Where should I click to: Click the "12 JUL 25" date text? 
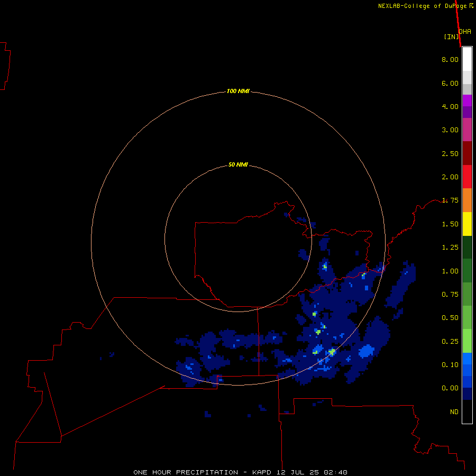[297, 472]
